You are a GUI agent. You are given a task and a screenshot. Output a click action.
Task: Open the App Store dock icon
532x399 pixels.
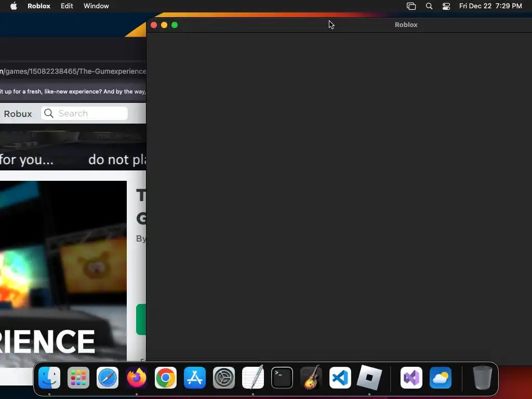(x=195, y=378)
